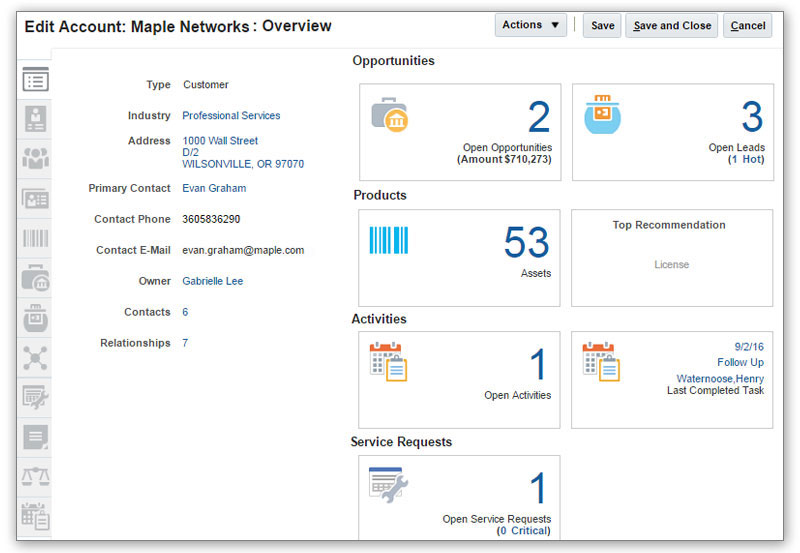Open the Follow Up task link
Viewport: 800px width, 553px height.
pyautogui.click(x=740, y=362)
